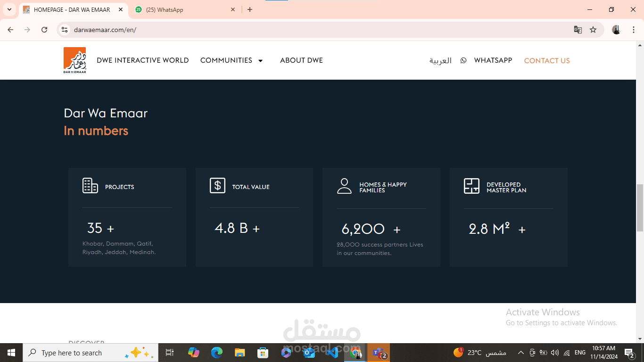
Task: Open the tab search dropdown arrow
Action: [9, 9]
